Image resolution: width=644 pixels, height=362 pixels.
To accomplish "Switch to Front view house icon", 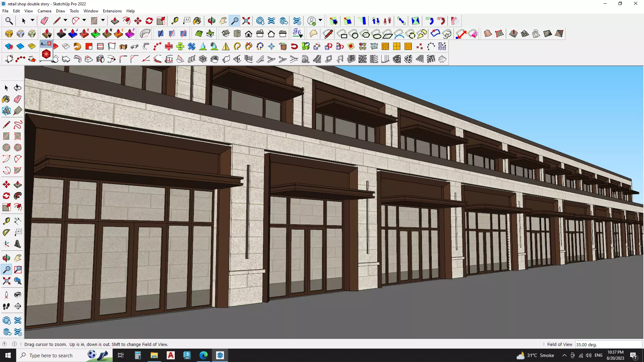I will coord(249,34).
